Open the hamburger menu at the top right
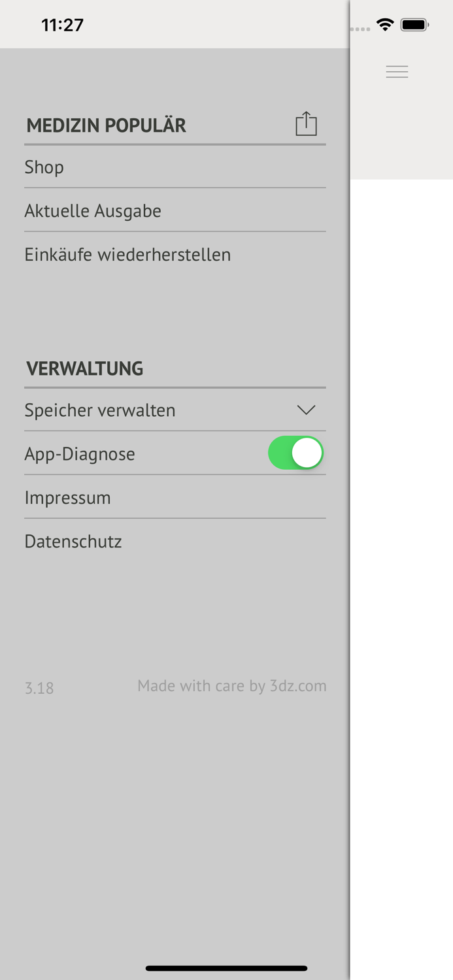 pyautogui.click(x=397, y=71)
